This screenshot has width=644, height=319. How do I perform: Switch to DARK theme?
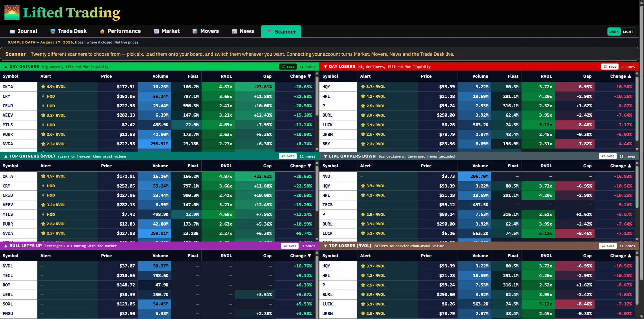[x=614, y=32]
